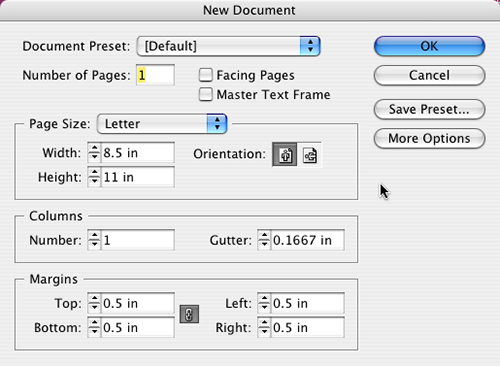Open the Document Preset dropdown
Viewport: 500px width, 366px height.
coord(229,46)
